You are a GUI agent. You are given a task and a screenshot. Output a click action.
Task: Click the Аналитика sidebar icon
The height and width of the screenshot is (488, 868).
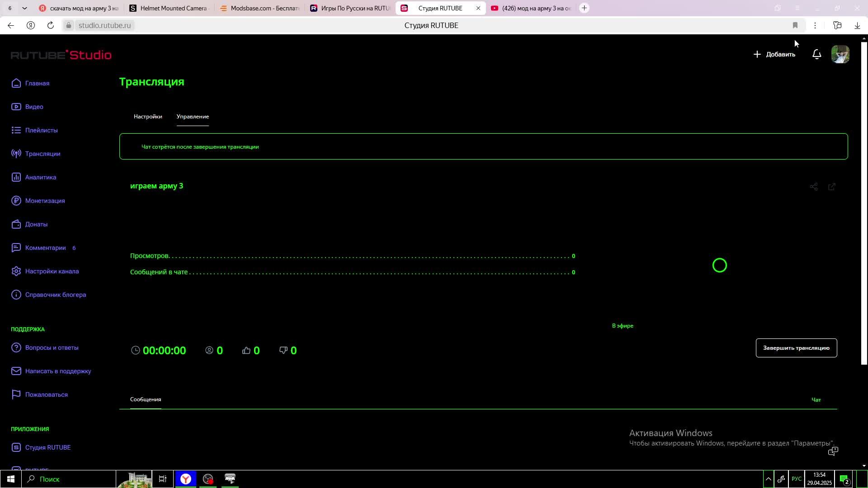16,177
